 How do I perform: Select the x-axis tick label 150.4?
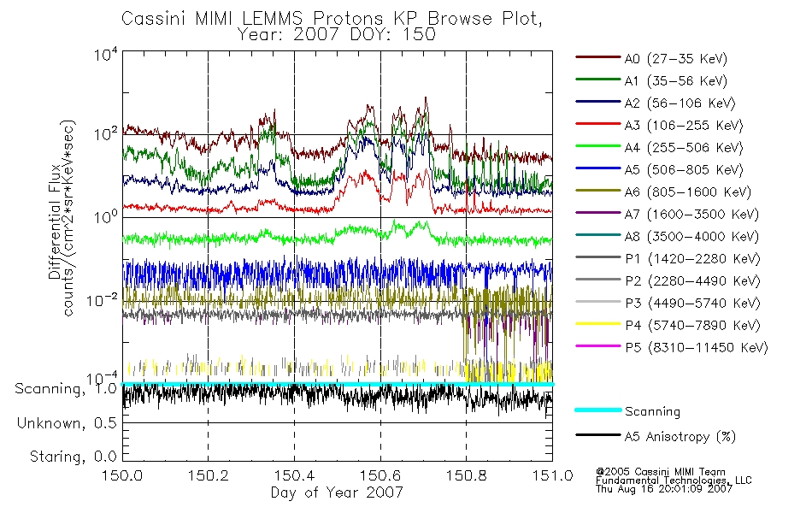click(295, 475)
